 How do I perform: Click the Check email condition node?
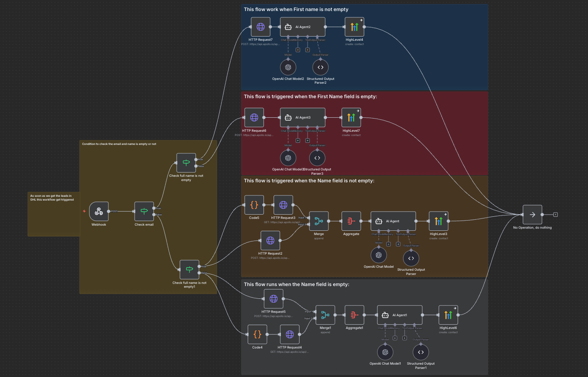[144, 211]
